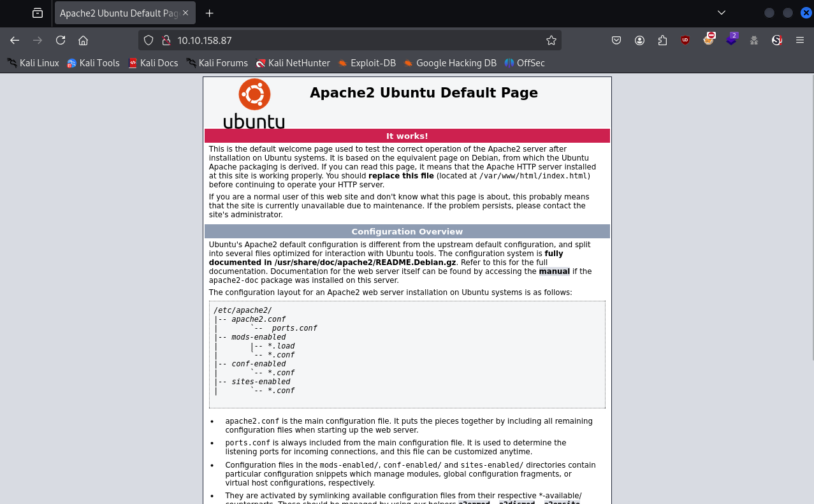Open the Kali Forums bookmark
The width and height of the screenshot is (814, 504).
tap(217, 63)
